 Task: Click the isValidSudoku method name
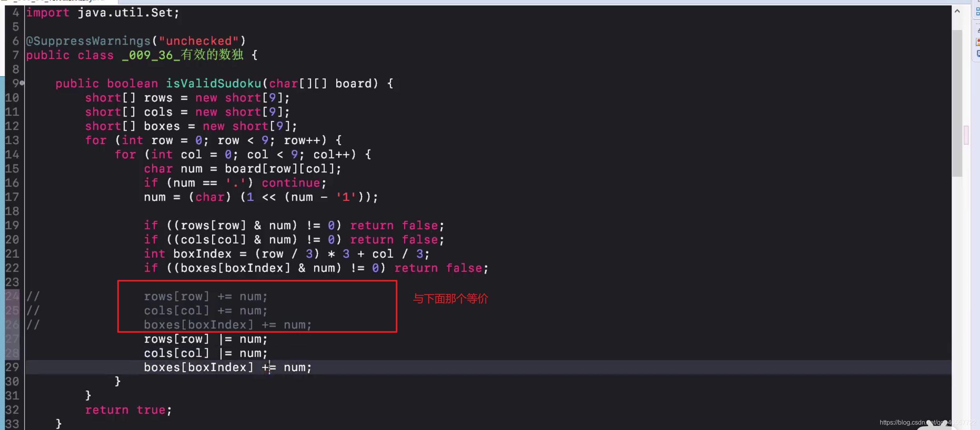213,84
